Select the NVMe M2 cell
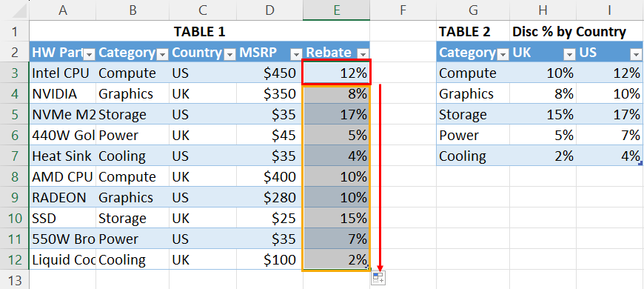The width and height of the screenshot is (644, 289). point(62,114)
